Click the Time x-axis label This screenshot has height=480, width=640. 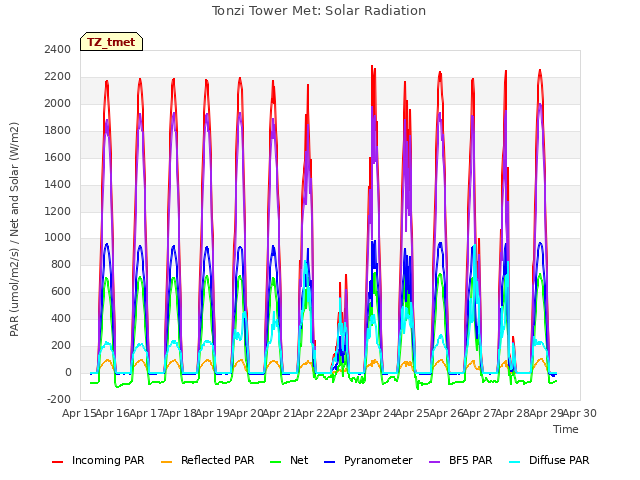tap(566, 429)
